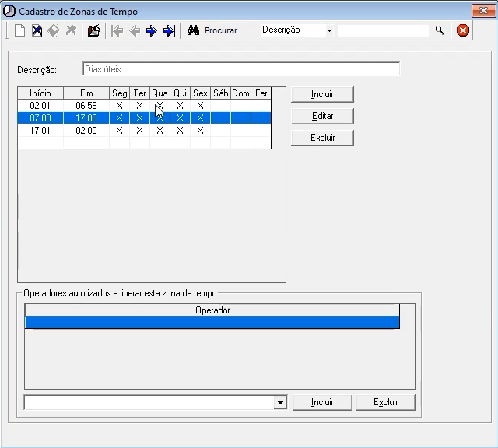Click the new record blank page icon
The height and width of the screenshot is (448, 498).
coord(20,31)
